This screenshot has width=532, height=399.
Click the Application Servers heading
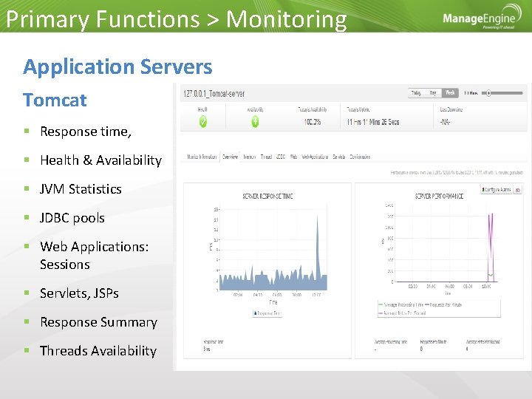click(x=117, y=67)
